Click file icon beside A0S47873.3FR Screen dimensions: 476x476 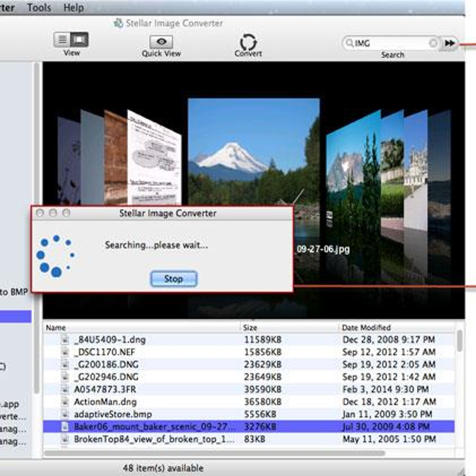click(x=65, y=389)
